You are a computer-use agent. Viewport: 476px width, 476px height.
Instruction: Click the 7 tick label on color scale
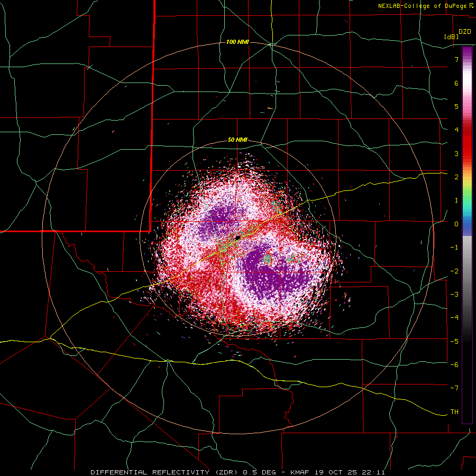[456, 59]
